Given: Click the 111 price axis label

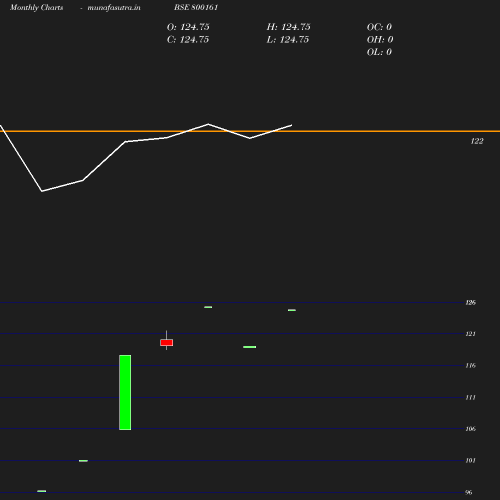Looking at the screenshot, I should 470,397.
